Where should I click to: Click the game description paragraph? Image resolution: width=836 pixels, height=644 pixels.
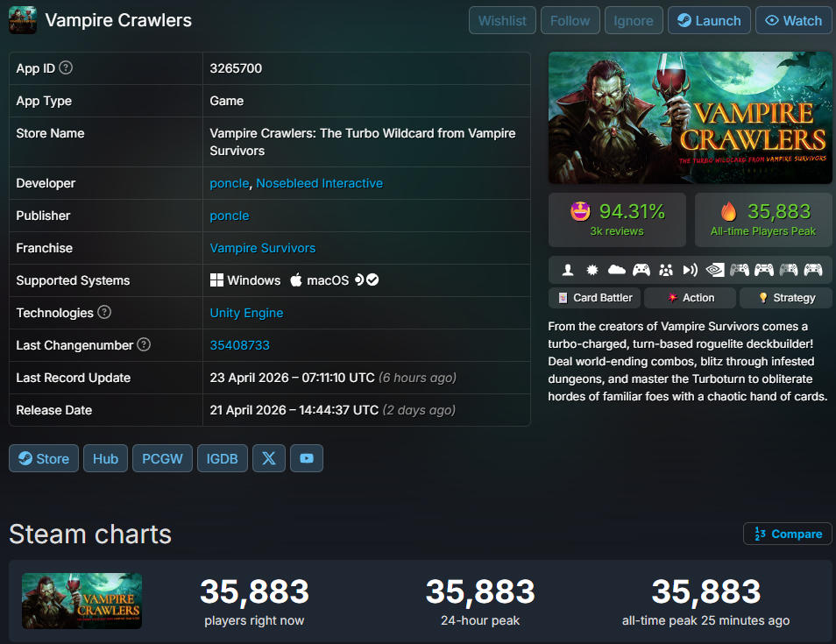[688, 361]
